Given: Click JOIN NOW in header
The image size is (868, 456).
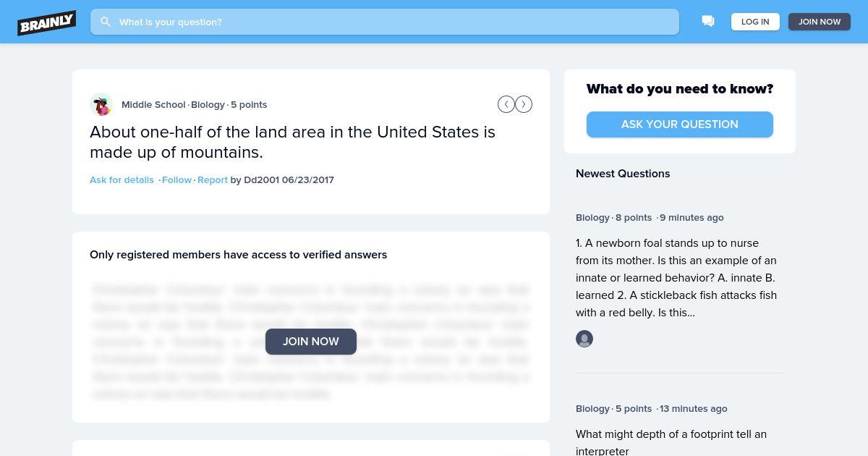Looking at the screenshot, I should [820, 22].
